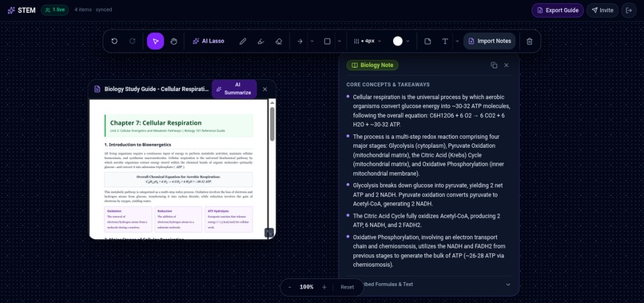Close the Biology Note panel
The image size is (644, 303).
507,65
